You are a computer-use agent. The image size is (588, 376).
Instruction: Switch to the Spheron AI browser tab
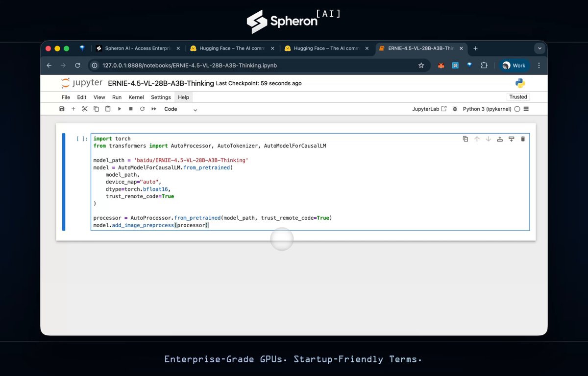click(138, 48)
